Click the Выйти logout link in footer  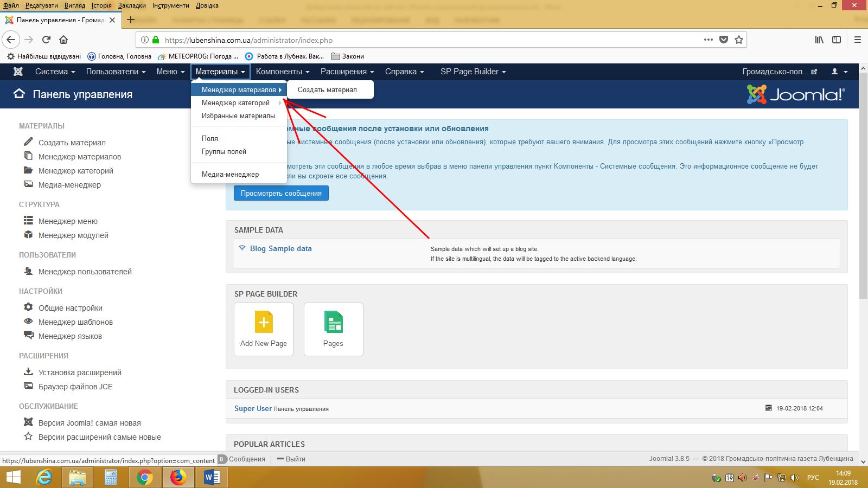pos(291,459)
